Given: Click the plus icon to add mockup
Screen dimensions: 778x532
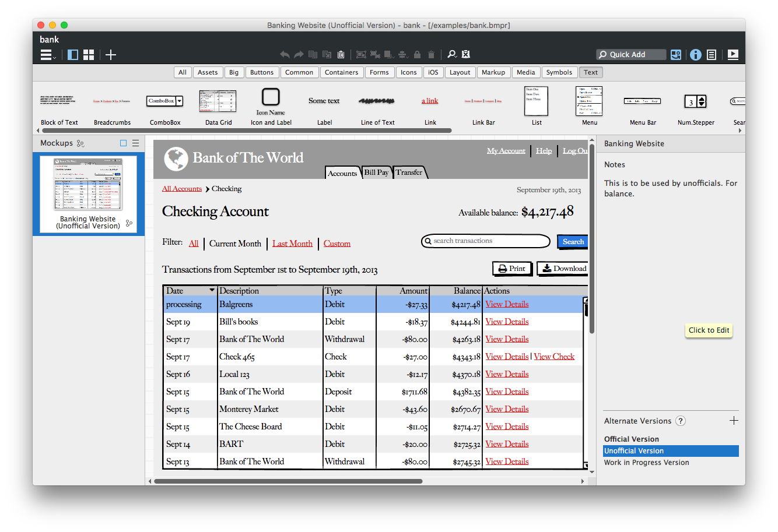Looking at the screenshot, I should coord(111,55).
